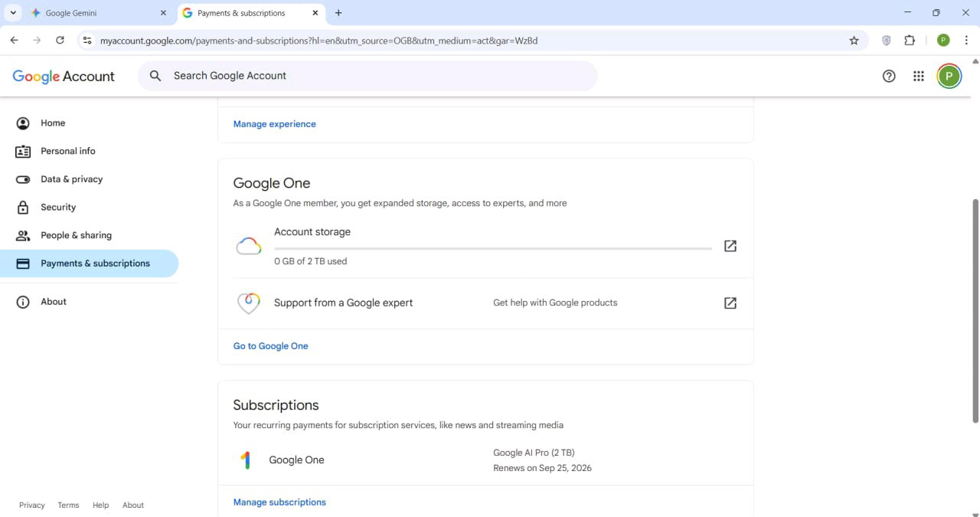The image size is (980, 517).
Task: Click the Account storage usage bar
Action: click(x=492, y=248)
